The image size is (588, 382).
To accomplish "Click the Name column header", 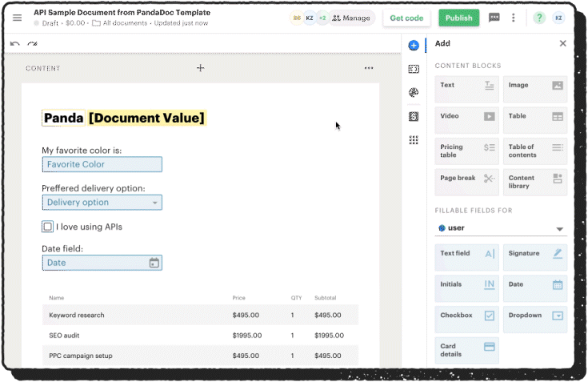I will click(56, 298).
